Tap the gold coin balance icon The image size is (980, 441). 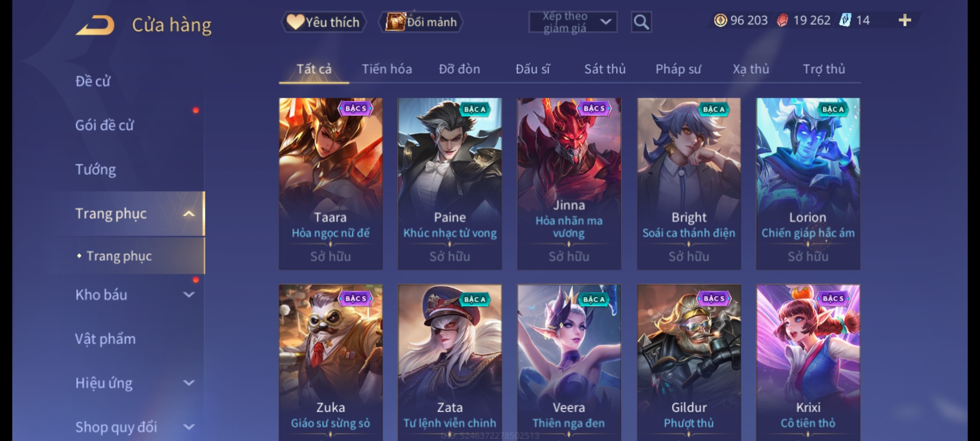(720, 20)
